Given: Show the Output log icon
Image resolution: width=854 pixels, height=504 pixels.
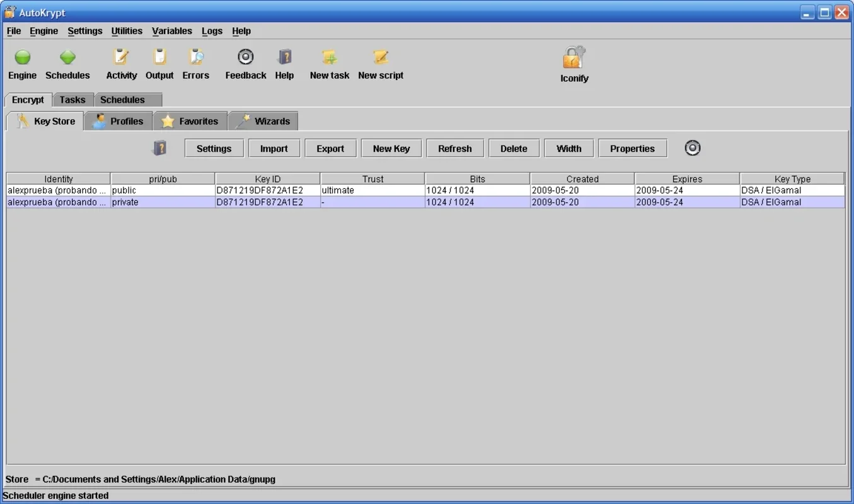Looking at the screenshot, I should point(159,57).
